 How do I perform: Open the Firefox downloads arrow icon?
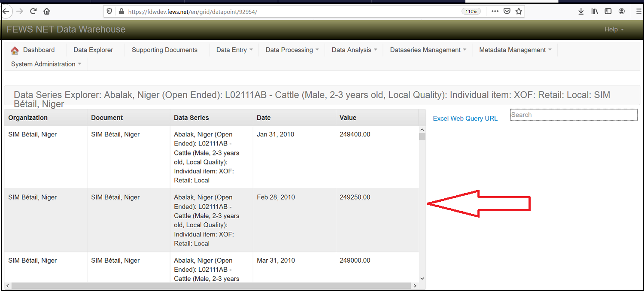pos(581,12)
